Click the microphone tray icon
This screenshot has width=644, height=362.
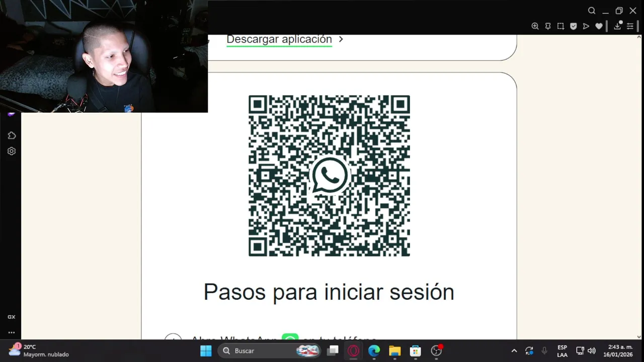click(544, 351)
